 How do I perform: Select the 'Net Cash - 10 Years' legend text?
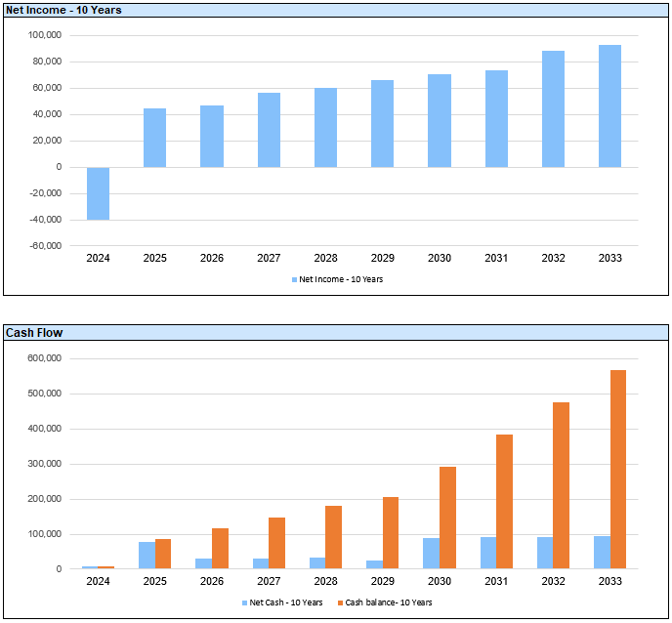286,602
